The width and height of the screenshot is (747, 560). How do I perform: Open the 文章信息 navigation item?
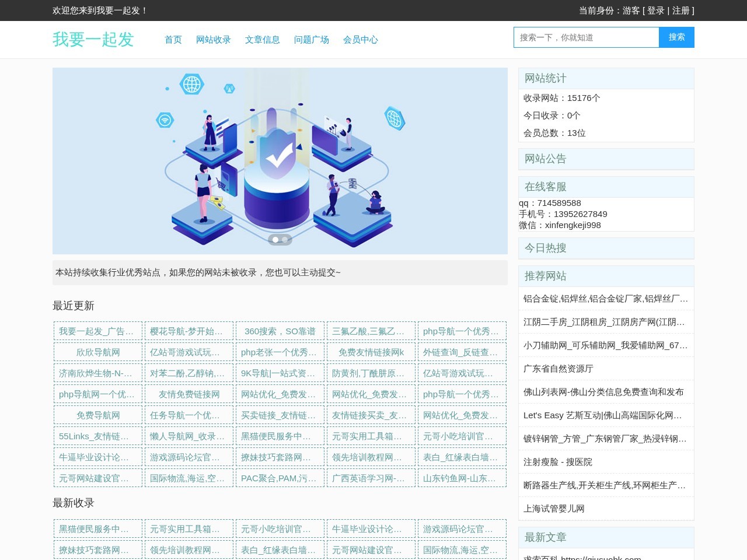[263, 40]
